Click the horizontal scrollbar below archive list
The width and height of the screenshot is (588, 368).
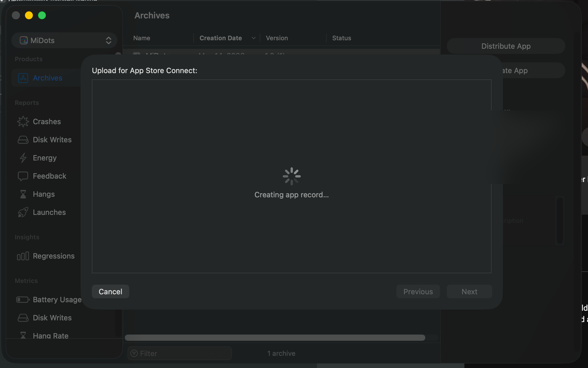click(275, 337)
